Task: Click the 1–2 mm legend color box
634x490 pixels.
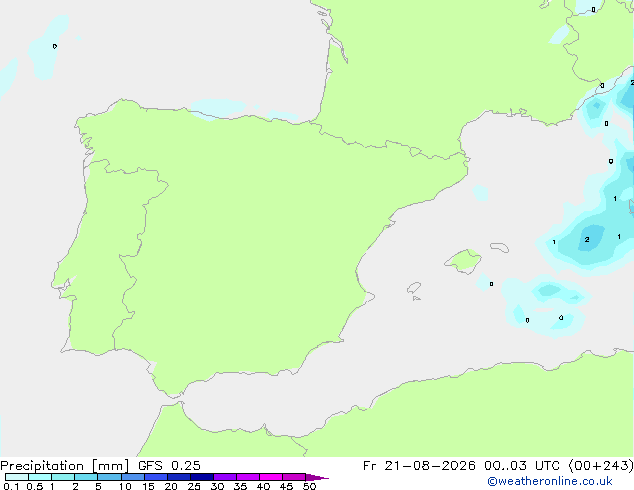Action: tap(63, 477)
